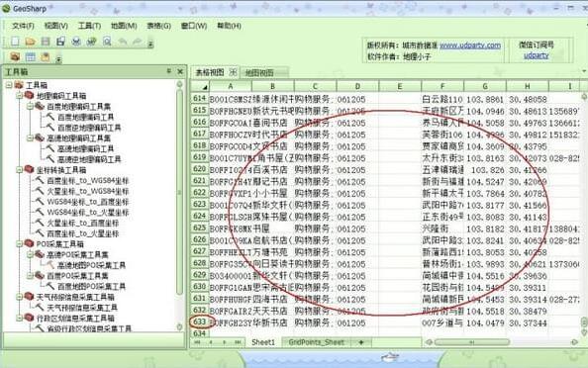Open the 文件(F) menu
The width and height of the screenshot is (588, 368).
point(23,26)
